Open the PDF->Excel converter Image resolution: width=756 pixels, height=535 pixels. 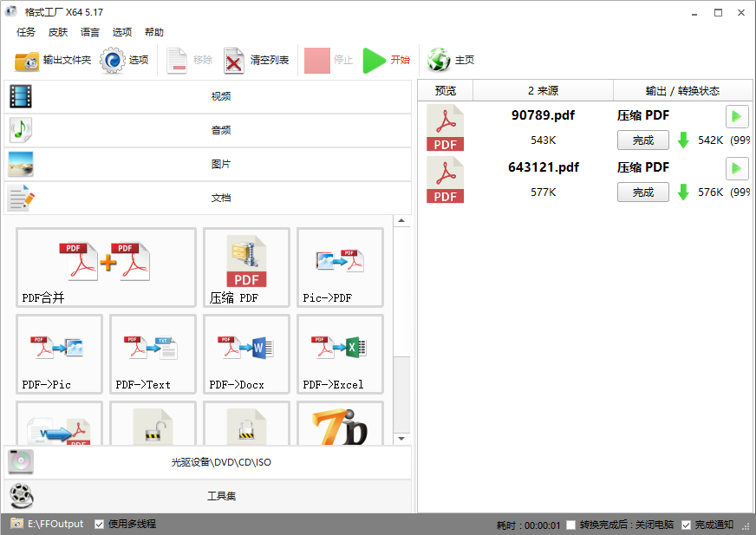click(340, 354)
